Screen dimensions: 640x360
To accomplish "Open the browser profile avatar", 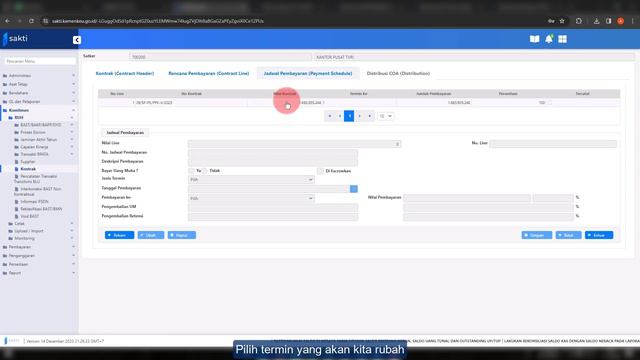I will coord(620,21).
